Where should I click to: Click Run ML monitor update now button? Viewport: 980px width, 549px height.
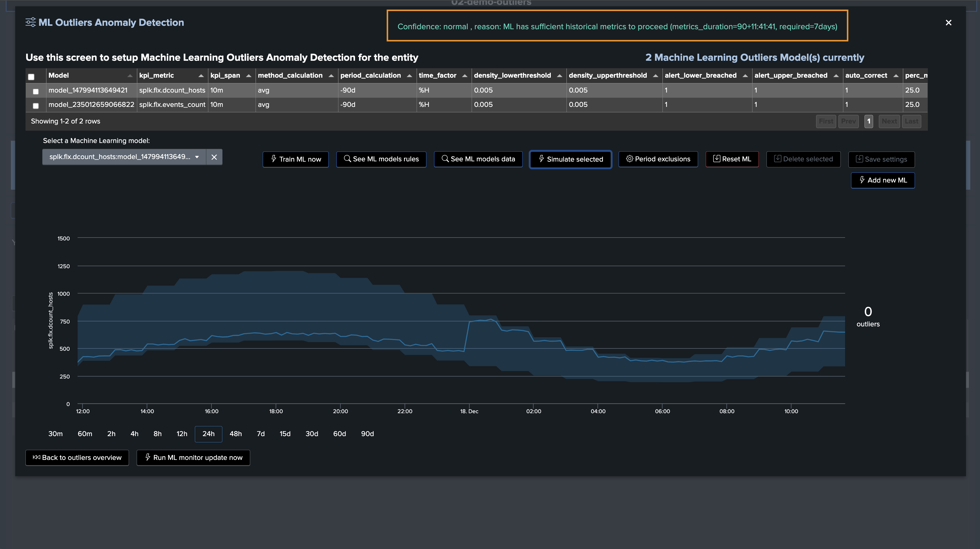pos(193,458)
